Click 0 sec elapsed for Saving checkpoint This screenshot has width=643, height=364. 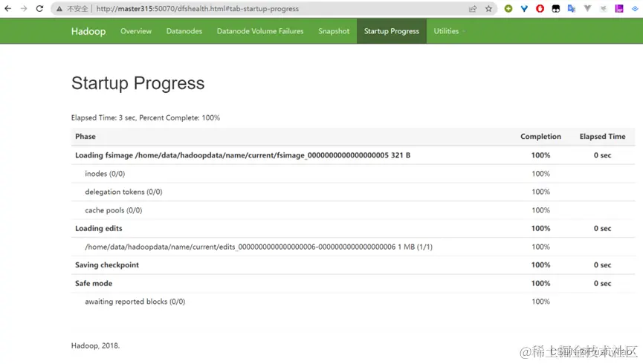coord(602,264)
